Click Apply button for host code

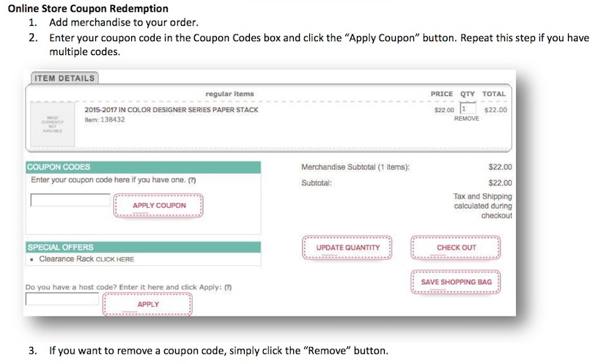coord(147,304)
